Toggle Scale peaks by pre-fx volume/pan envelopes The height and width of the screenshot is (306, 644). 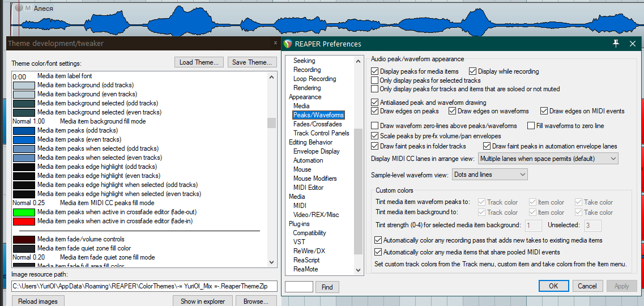tap(374, 135)
